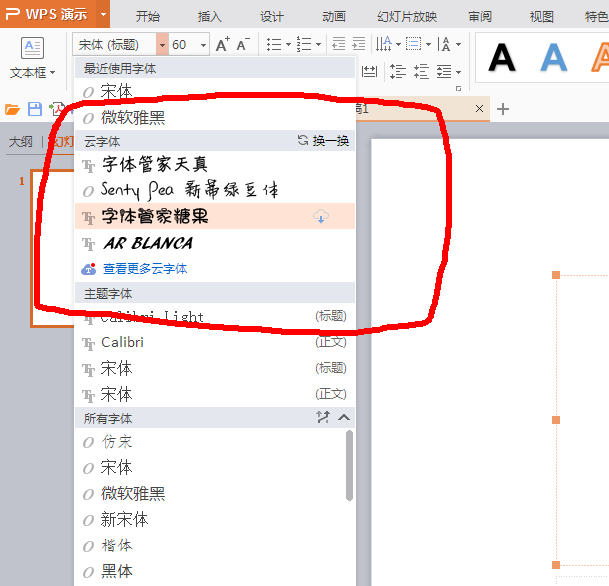The width and height of the screenshot is (609, 586).
Task: Collapse the 所有字体 section
Action: (344, 417)
